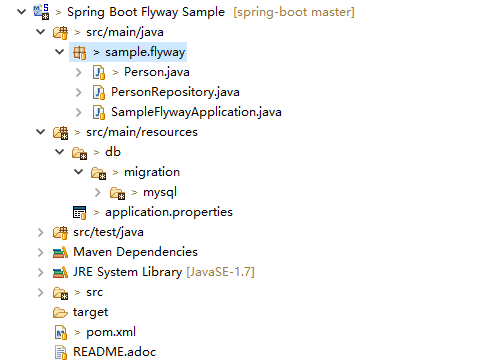Select application.properties in the tree
The image size is (489, 361).
coord(169,212)
